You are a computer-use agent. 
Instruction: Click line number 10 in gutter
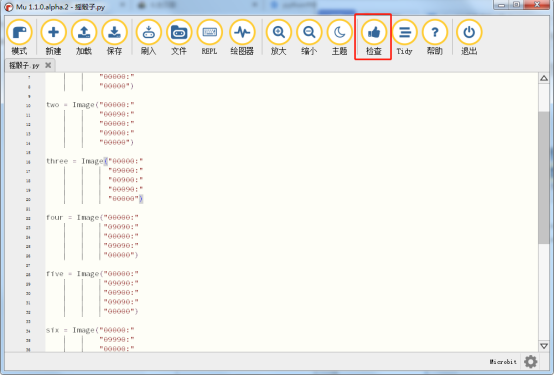(28, 105)
